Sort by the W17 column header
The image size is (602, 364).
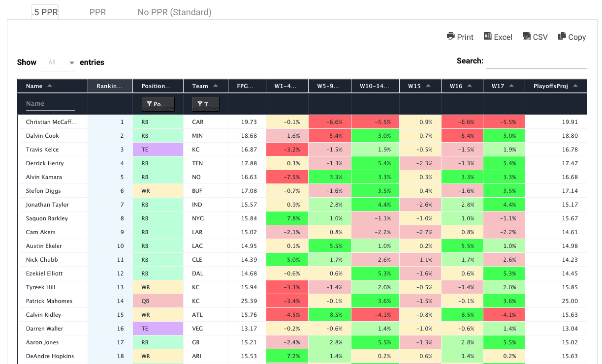504,86
